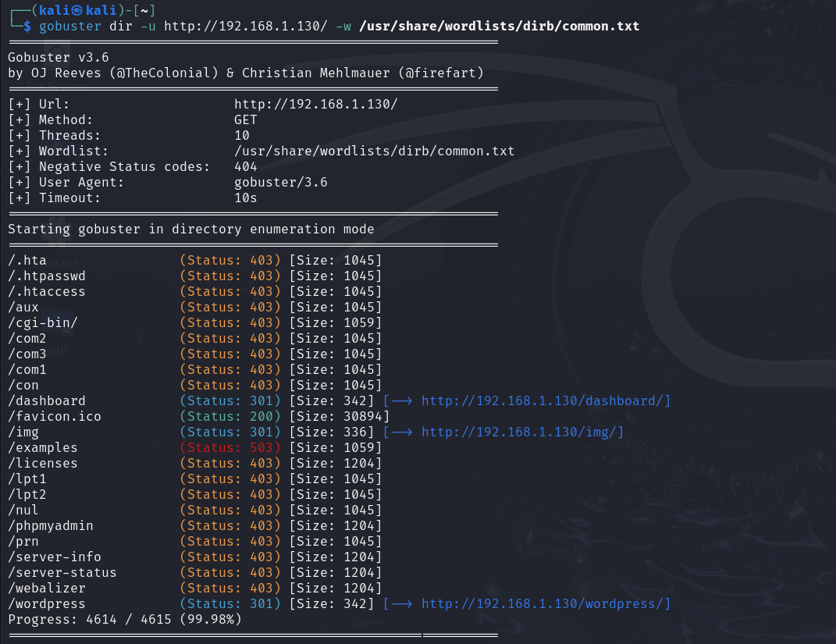The height and width of the screenshot is (644, 836).
Task: Select the /phpmyadmin result line
Action: (50, 525)
